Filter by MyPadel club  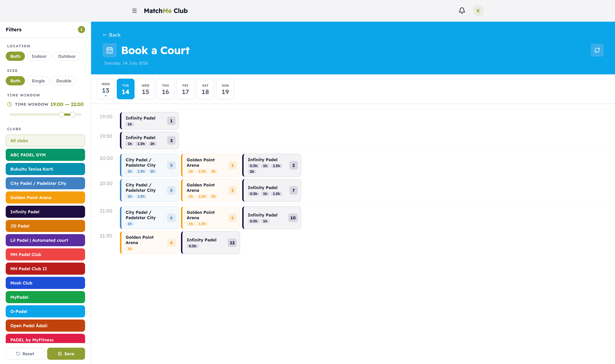point(45,297)
